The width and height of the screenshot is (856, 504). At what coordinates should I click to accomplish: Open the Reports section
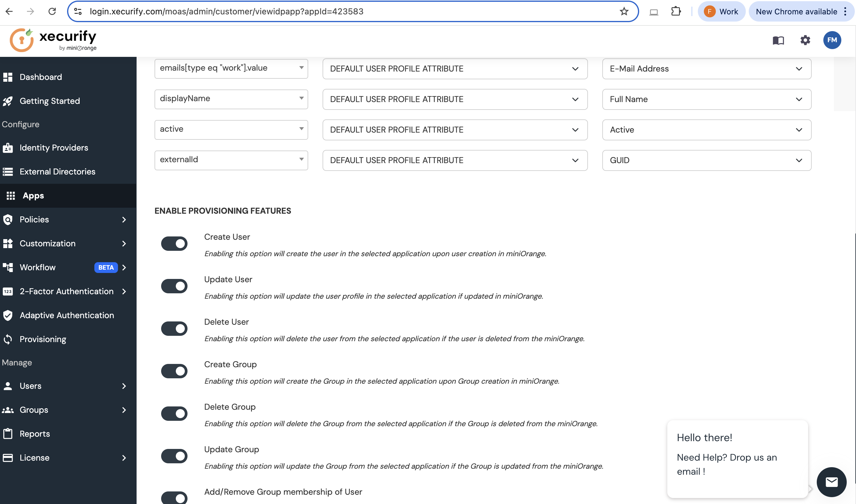point(35,433)
